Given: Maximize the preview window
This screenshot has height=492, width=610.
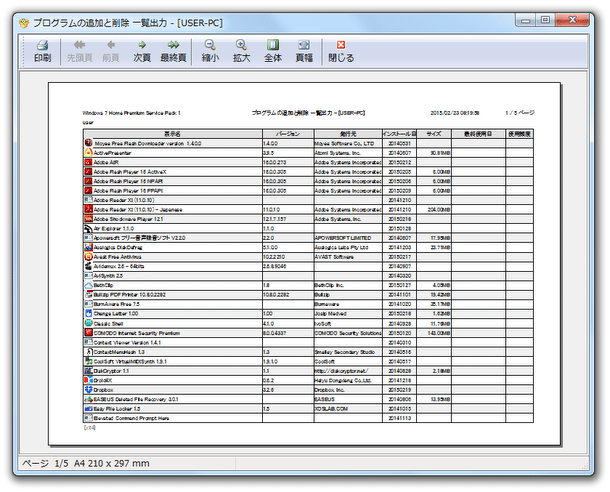Looking at the screenshot, I should point(545,20).
